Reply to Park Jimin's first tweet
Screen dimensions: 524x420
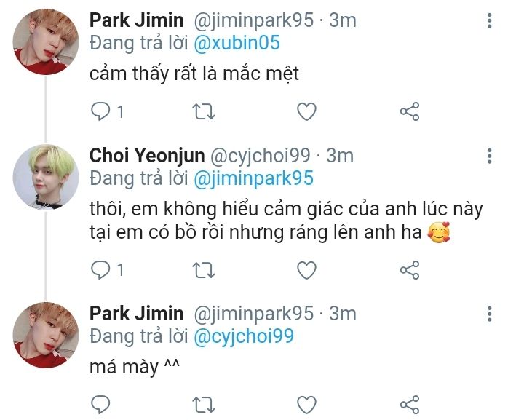(x=100, y=111)
